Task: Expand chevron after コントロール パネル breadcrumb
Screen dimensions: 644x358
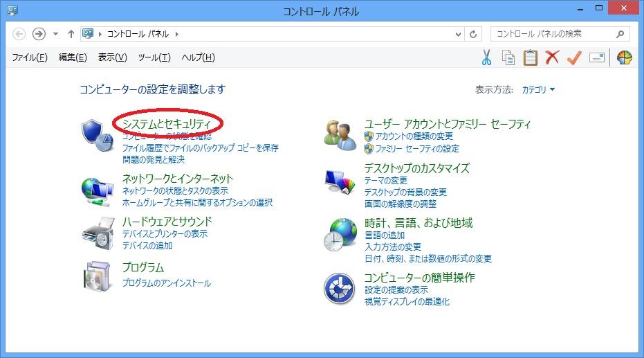Action: coord(177,34)
